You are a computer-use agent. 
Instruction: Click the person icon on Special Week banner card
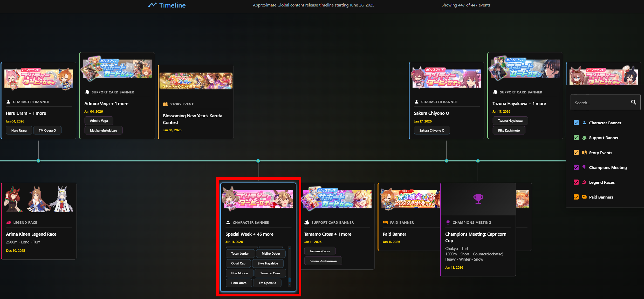(228, 222)
